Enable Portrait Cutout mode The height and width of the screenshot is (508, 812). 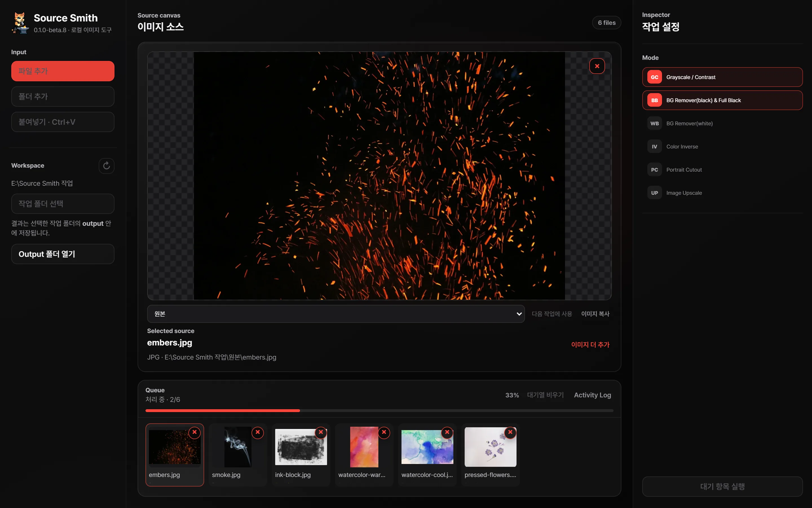(x=722, y=170)
